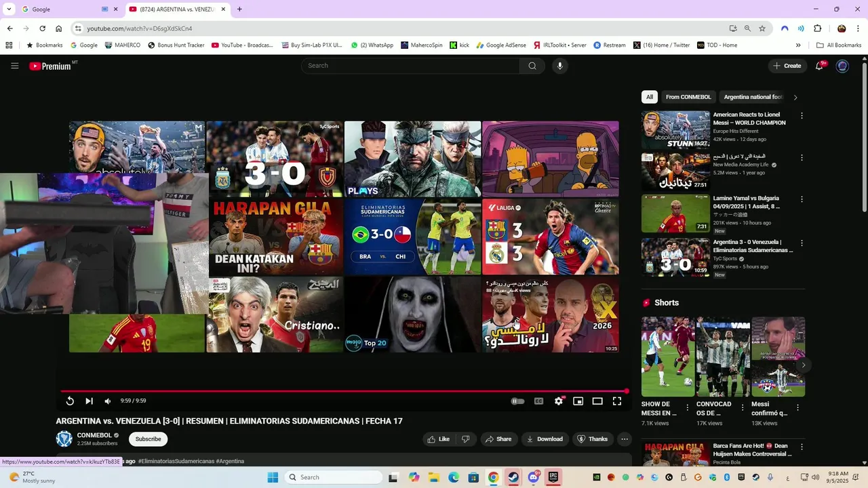Image resolution: width=868 pixels, height=488 pixels.
Task: Click the video progress bar
Action: click(x=344, y=391)
